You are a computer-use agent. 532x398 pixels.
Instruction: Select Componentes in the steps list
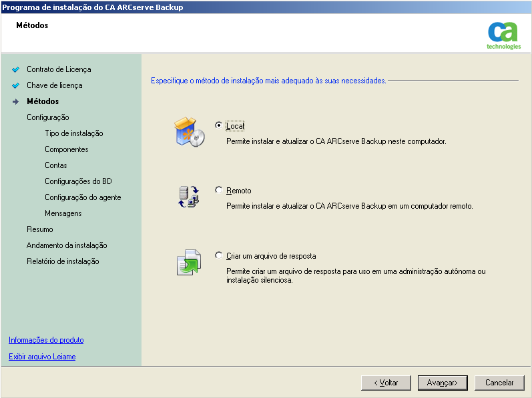pyautogui.click(x=66, y=149)
